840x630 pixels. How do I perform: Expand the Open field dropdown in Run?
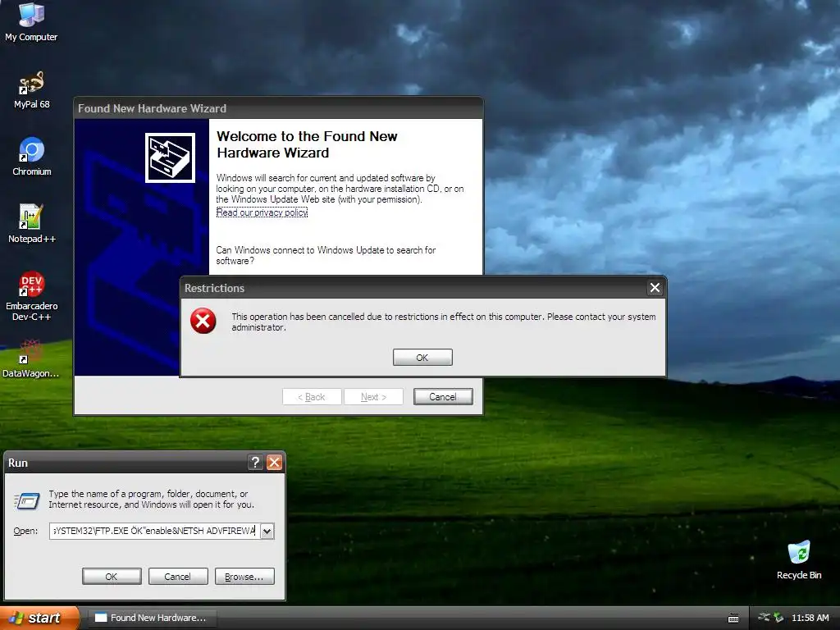point(267,531)
